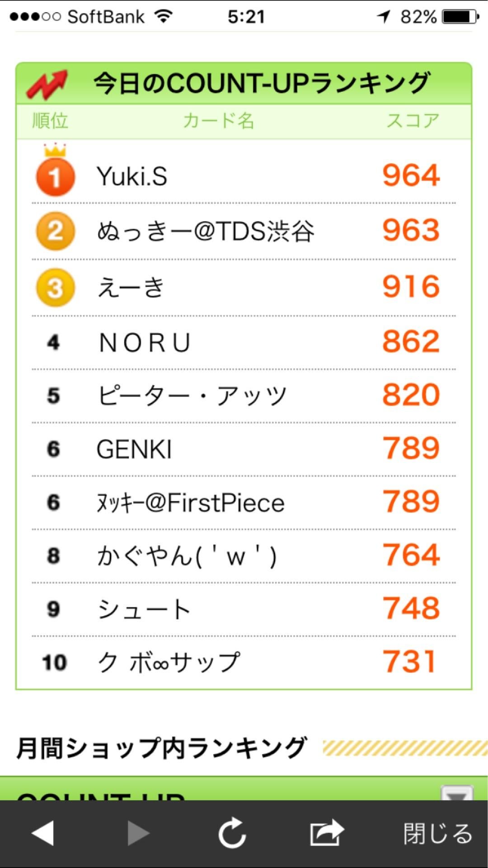This screenshot has width=488, height=868.
Task: Tap the yellow third place badge
Action: click(x=55, y=288)
